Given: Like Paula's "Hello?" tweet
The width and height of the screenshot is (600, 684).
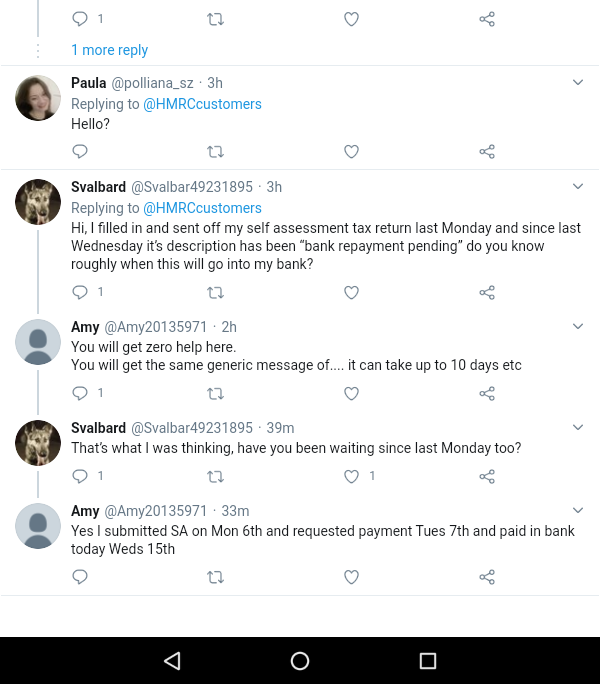Looking at the screenshot, I should point(351,152).
